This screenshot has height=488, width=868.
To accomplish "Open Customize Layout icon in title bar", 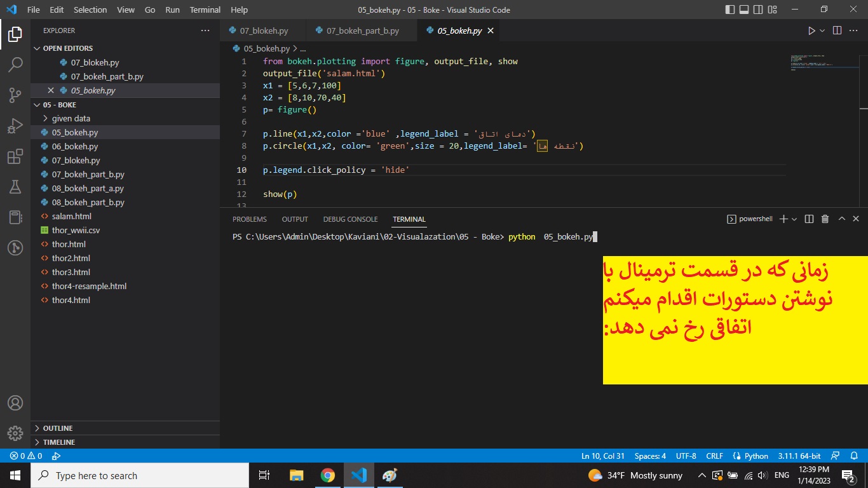I will (x=771, y=10).
